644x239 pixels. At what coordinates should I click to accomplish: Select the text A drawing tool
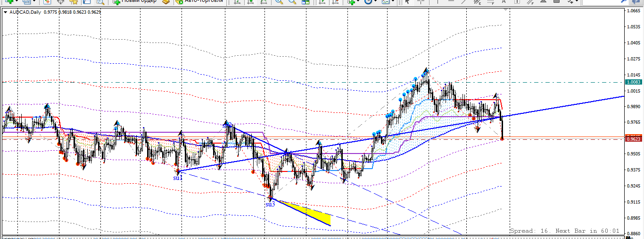click(504, 2)
